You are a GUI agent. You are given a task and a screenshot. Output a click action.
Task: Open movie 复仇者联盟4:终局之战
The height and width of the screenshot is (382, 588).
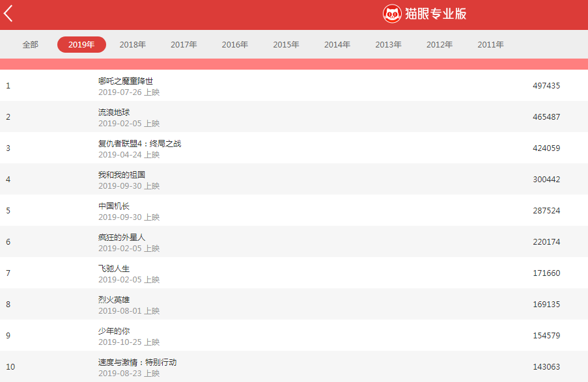click(139, 144)
